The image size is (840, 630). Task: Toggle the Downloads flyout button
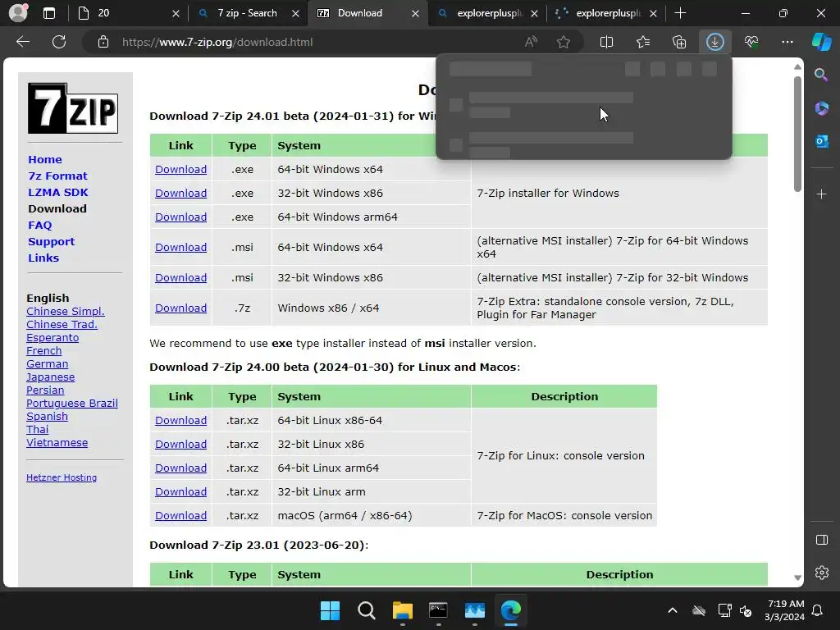714,42
